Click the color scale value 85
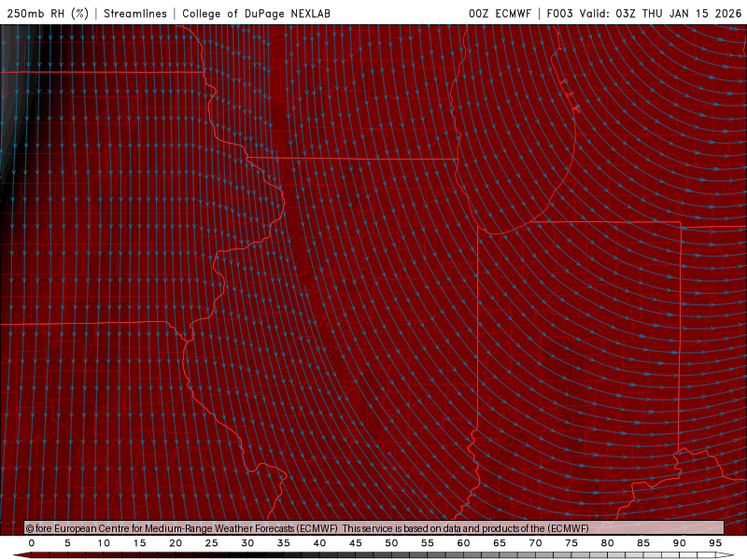Image resolution: width=747 pixels, height=560 pixels. (x=643, y=543)
